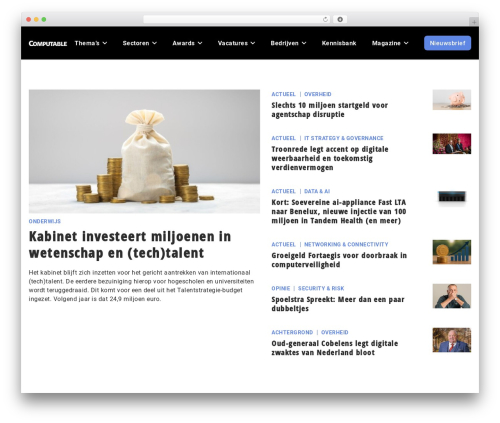The height and width of the screenshot is (423, 500).
Task: Select the Data & AI tag
Action: point(317,191)
